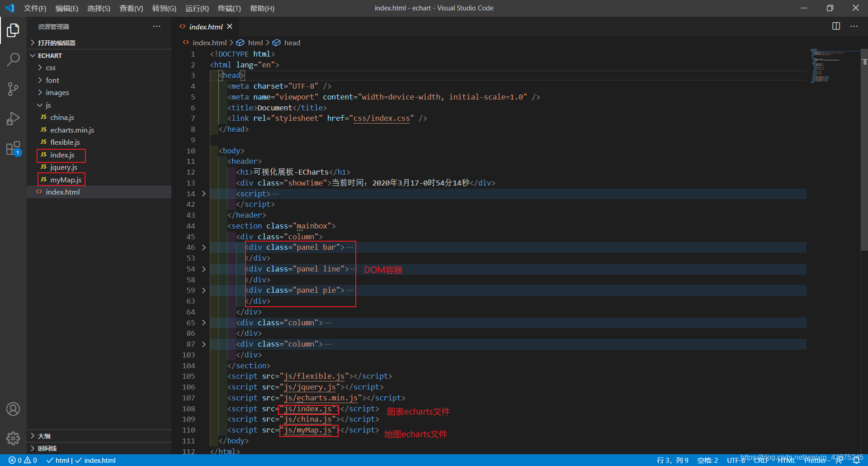
Task: Open the 转到(G) menu
Action: click(x=164, y=8)
